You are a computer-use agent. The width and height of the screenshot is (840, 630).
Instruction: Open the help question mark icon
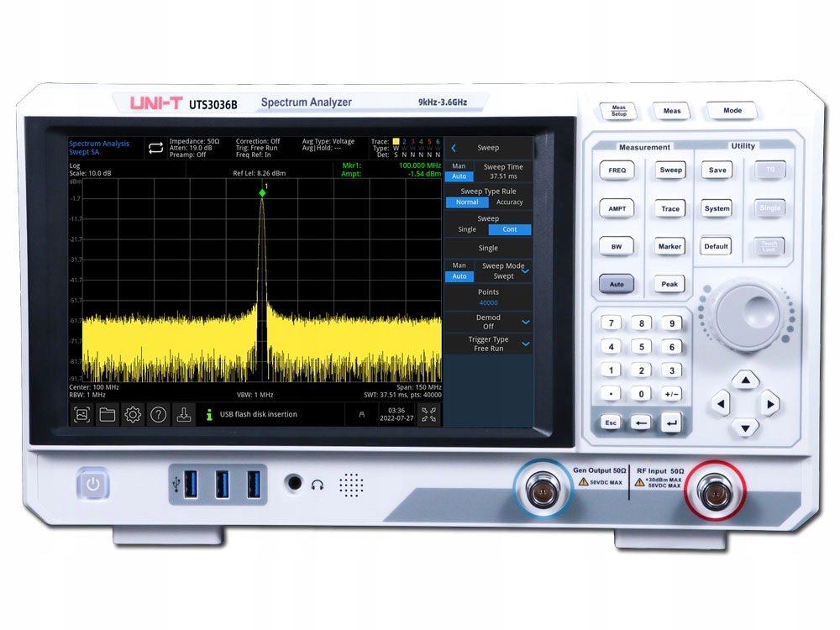coord(159,415)
